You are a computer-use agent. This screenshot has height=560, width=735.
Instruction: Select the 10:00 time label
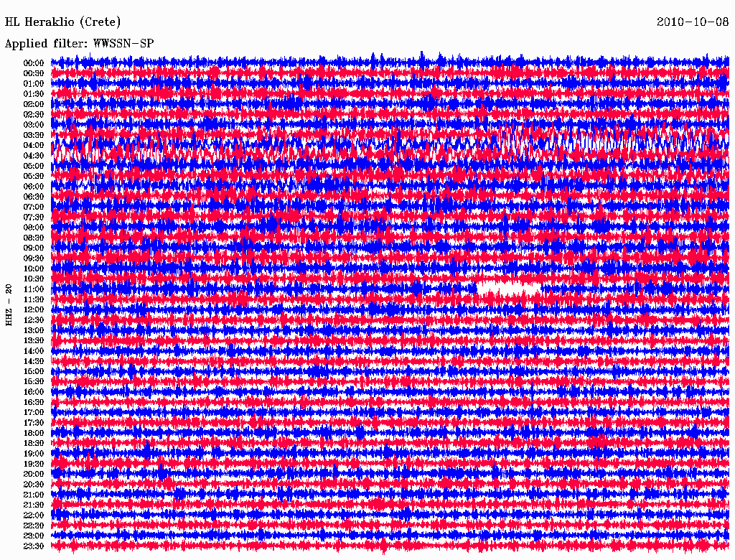pos(34,269)
